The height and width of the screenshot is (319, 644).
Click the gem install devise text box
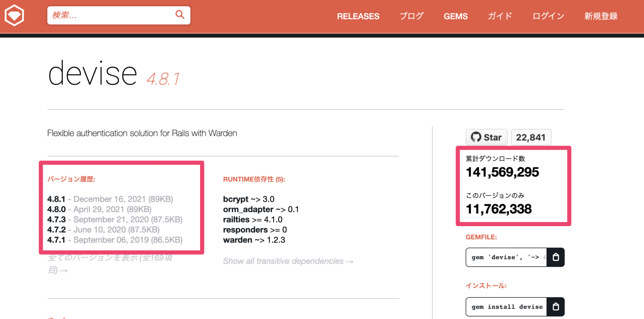[507, 307]
